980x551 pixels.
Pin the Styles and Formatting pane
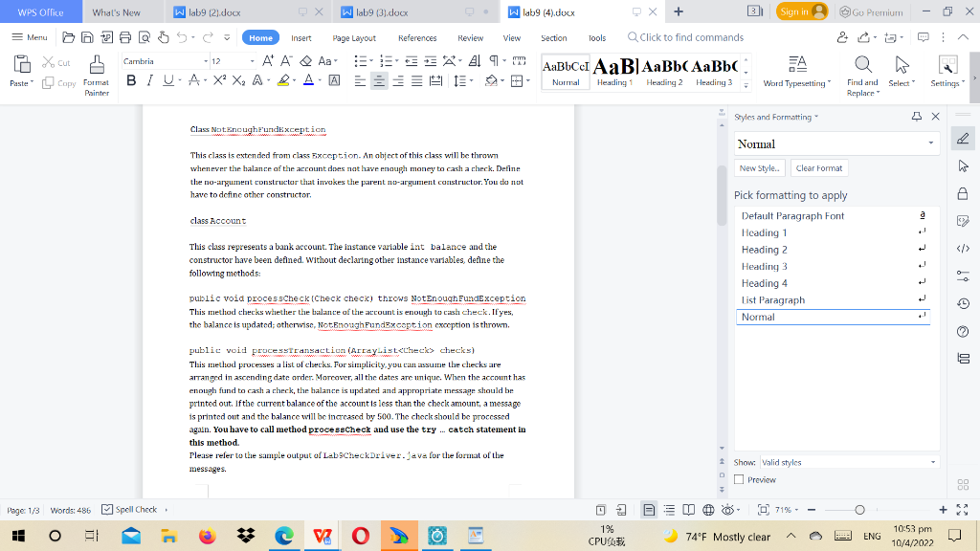click(x=916, y=116)
